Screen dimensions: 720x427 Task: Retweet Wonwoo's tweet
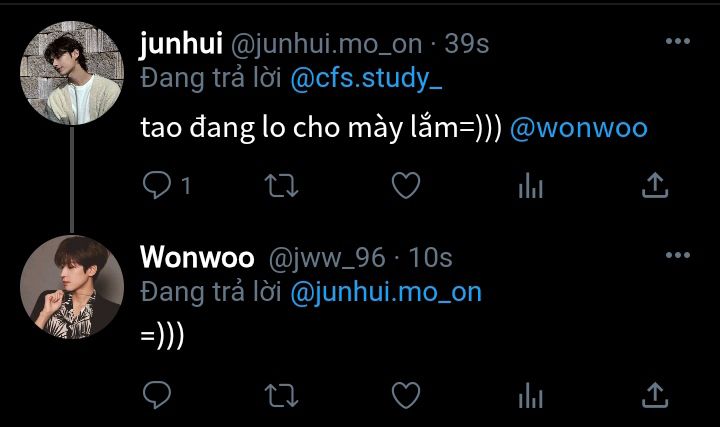281,396
